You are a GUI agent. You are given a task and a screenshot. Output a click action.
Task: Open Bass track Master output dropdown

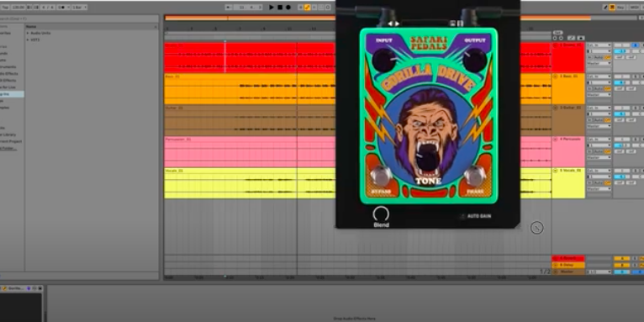599,95
